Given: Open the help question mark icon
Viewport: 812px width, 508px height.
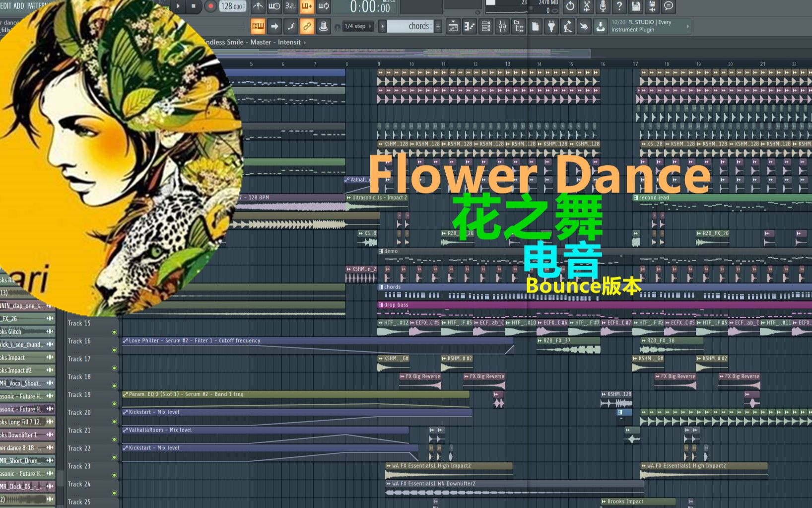Looking at the screenshot, I should [x=619, y=6].
